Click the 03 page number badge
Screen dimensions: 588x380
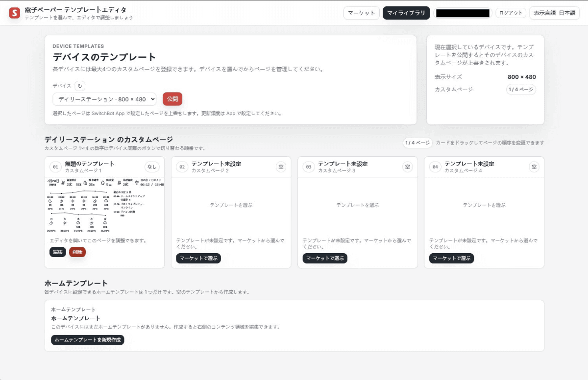point(309,167)
